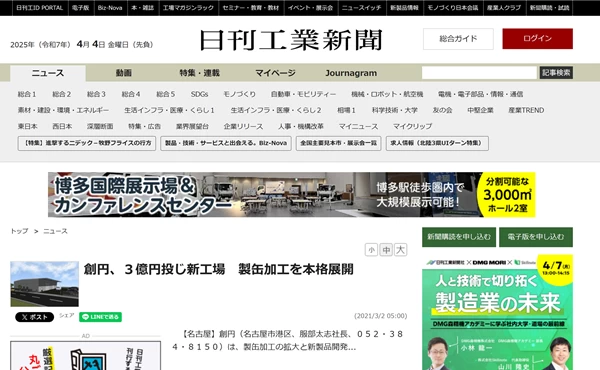Screen dimensions: 600x370
Task: Open the 中堅企業 category link
Action: pos(480,110)
